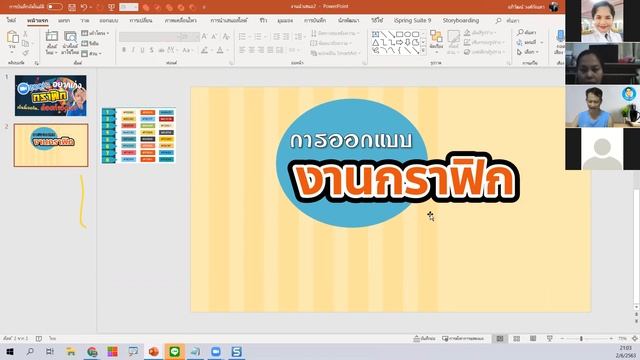This screenshot has width=640, height=360.
Task: Select the Triangle shape in shapes gallery
Action: [x=376, y=42]
